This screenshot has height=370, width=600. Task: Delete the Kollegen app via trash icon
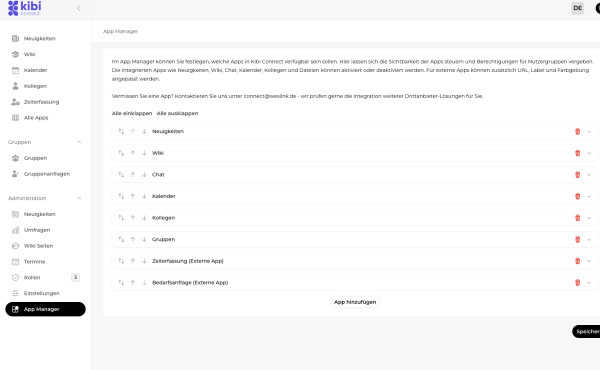pyautogui.click(x=577, y=218)
